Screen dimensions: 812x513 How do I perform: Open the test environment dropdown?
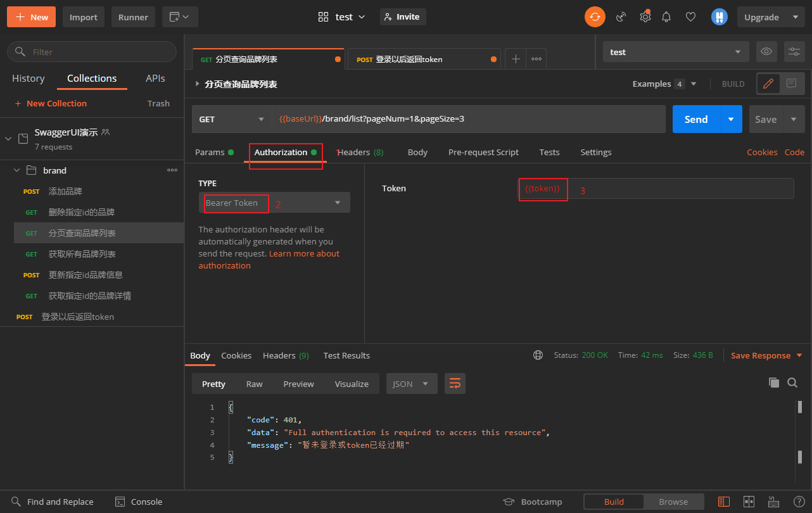tap(676, 52)
